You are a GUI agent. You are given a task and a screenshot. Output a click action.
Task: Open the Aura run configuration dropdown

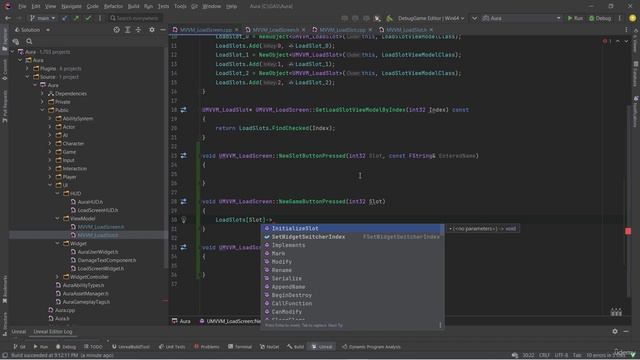coord(522,18)
